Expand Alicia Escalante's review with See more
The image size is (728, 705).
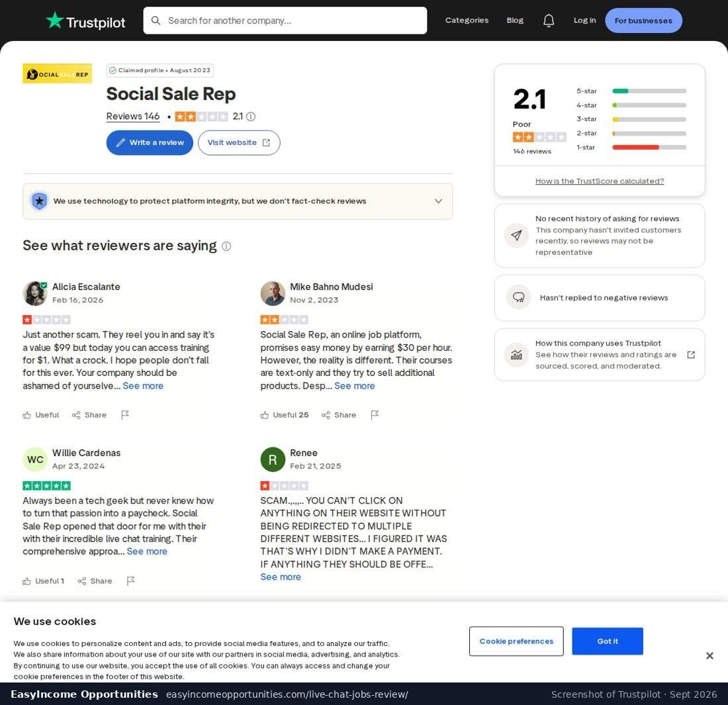coord(143,386)
